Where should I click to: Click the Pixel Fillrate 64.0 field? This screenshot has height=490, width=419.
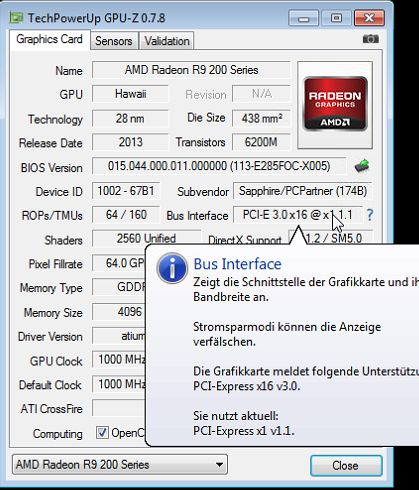tap(119, 263)
